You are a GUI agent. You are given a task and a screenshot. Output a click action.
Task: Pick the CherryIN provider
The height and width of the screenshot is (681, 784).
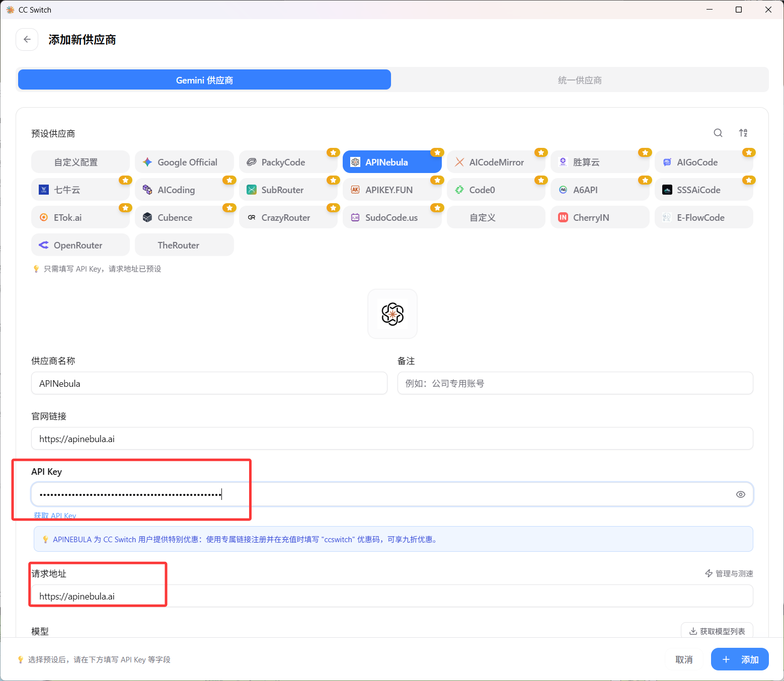pyautogui.click(x=600, y=217)
